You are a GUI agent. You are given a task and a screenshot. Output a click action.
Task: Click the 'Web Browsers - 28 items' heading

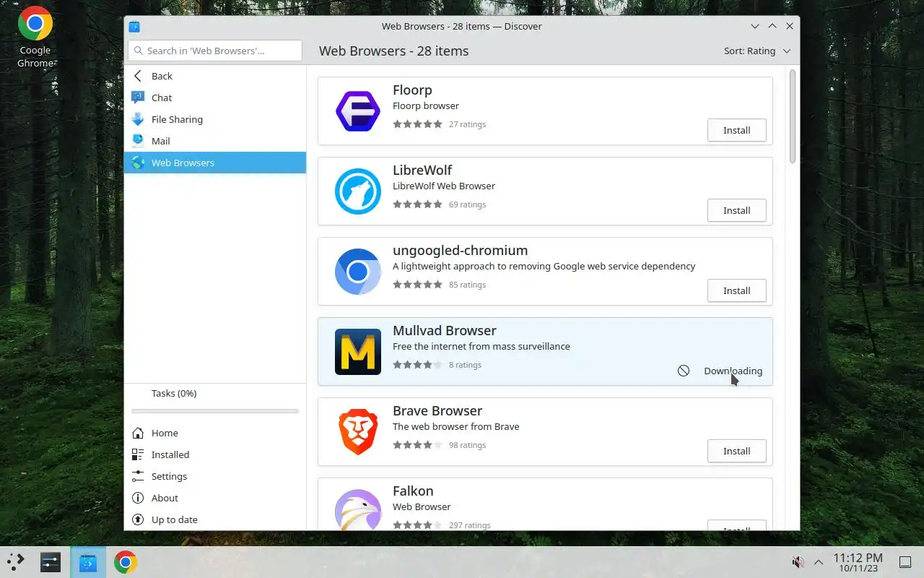pyautogui.click(x=394, y=51)
